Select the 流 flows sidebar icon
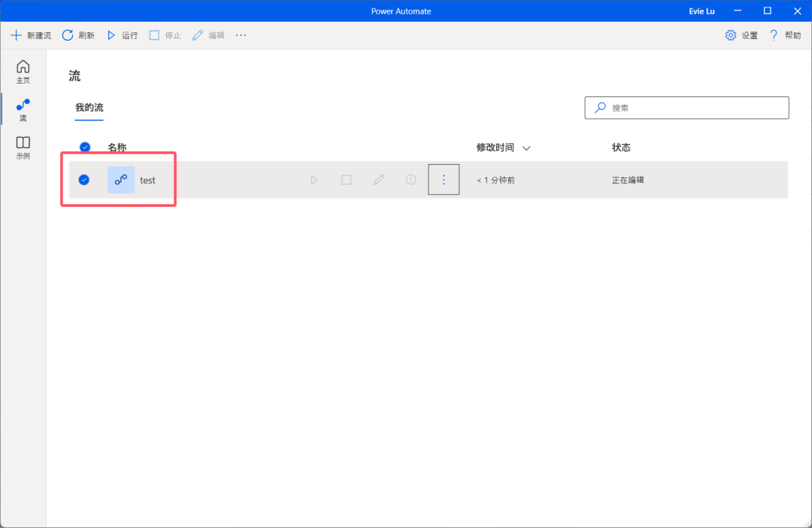The width and height of the screenshot is (812, 528). coord(23,110)
